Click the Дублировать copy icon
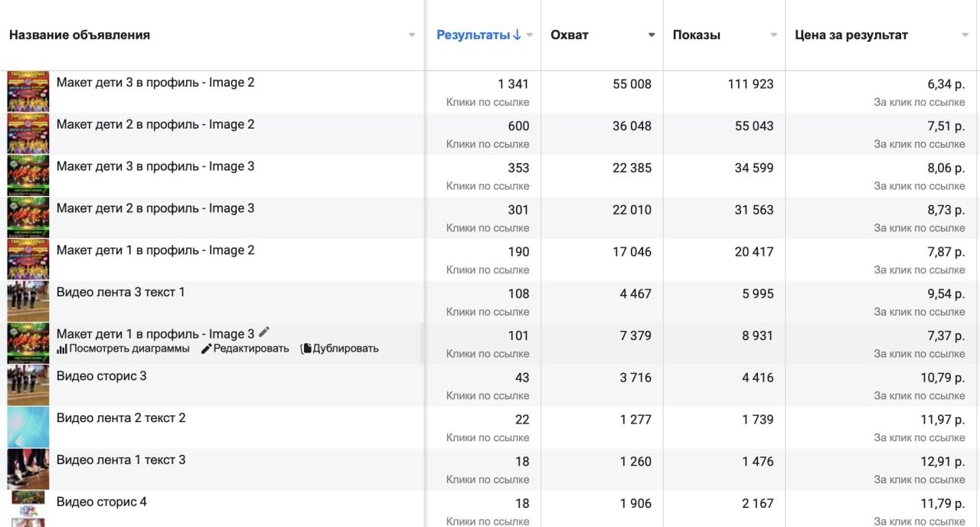980x527 pixels. coord(306,349)
